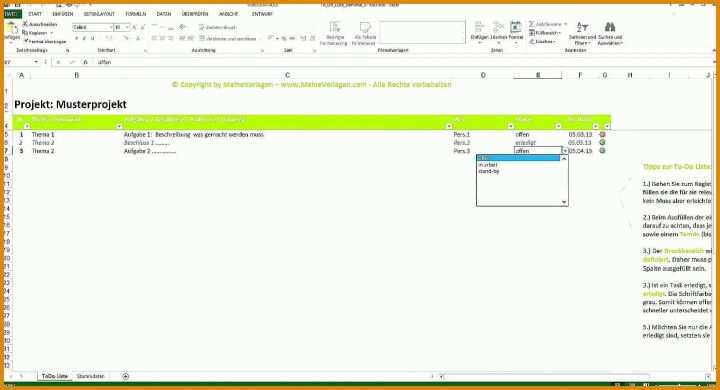
Task: Toggle italic formatting
Action: click(x=84, y=39)
